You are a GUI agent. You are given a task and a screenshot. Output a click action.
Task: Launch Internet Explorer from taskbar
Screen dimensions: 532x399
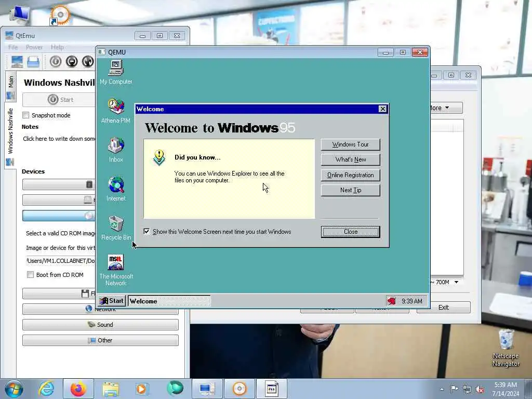pos(46,389)
